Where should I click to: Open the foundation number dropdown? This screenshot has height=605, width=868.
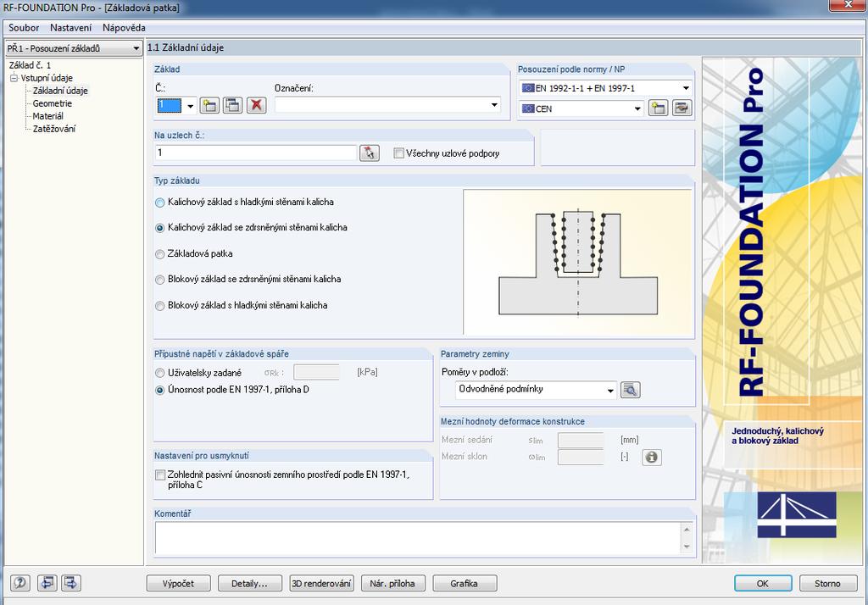(x=190, y=106)
